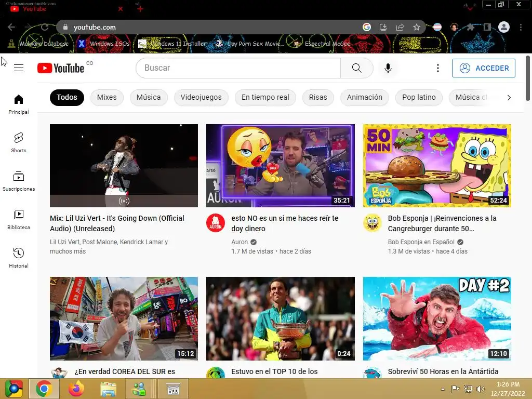
Task: Open Firefox from the taskbar
Action: 76,389
